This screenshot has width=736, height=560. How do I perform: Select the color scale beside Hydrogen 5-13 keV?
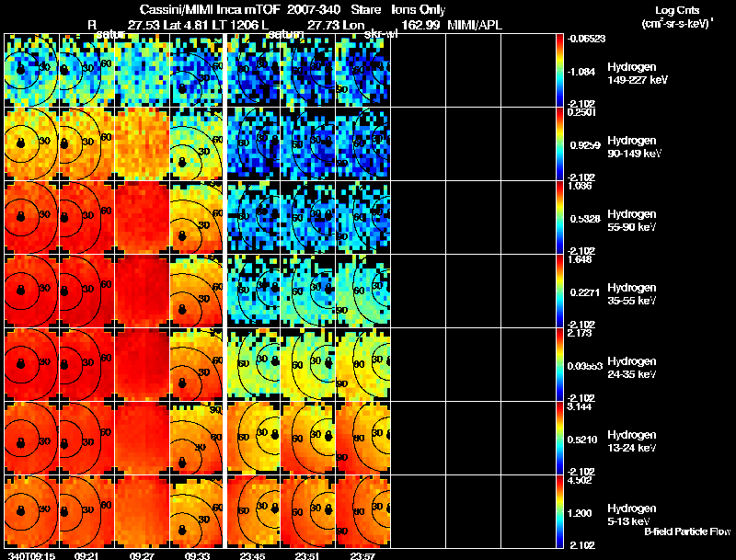(559, 511)
